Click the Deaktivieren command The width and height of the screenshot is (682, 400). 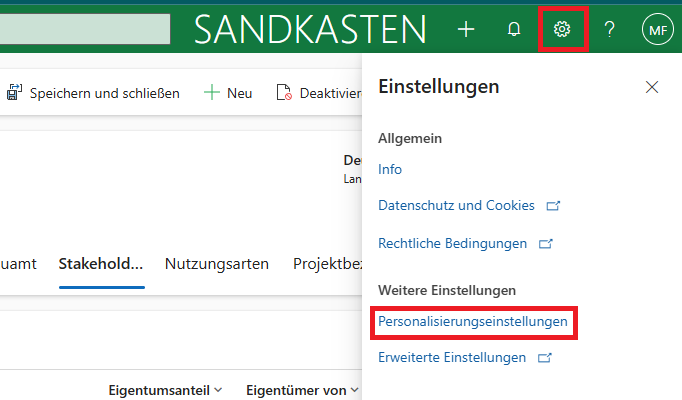[x=318, y=93]
